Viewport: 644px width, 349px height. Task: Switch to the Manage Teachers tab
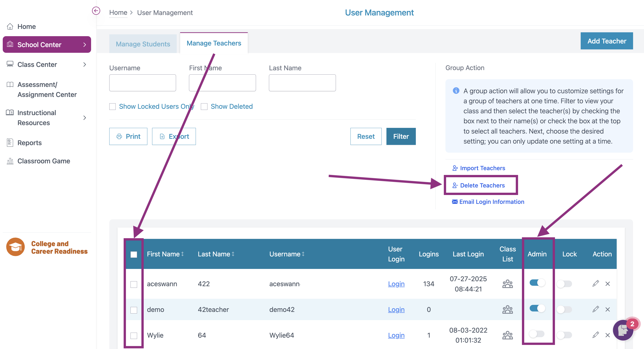[214, 43]
